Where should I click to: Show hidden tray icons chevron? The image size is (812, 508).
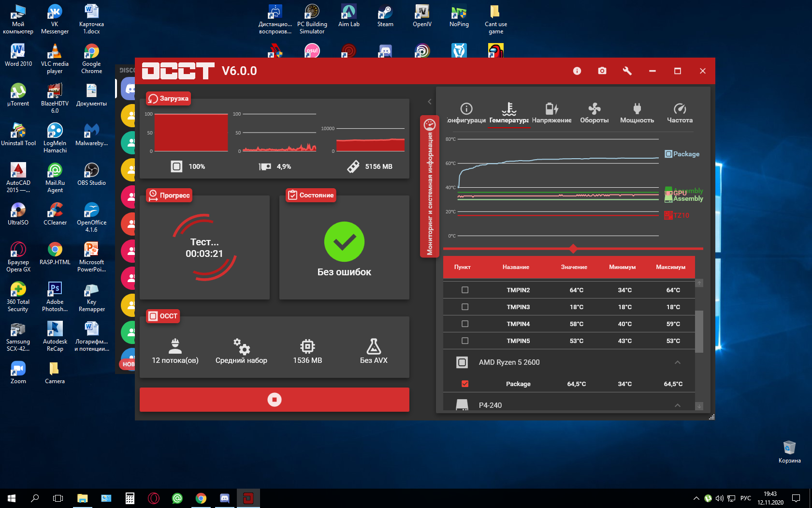(696, 498)
